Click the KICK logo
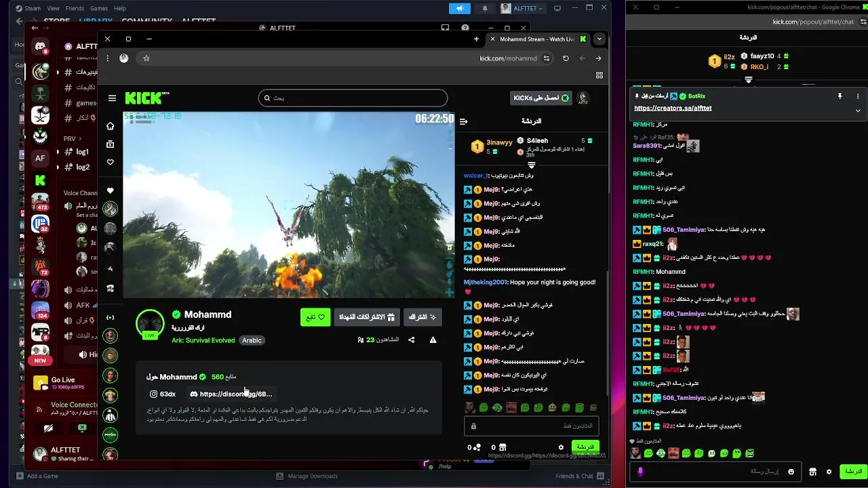The width and height of the screenshot is (868, 488). [x=146, y=98]
